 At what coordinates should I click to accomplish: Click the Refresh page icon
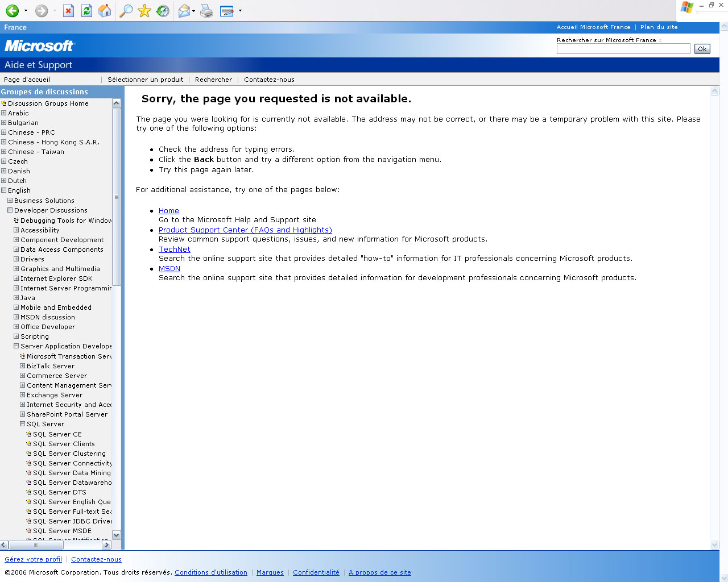pyautogui.click(x=86, y=11)
